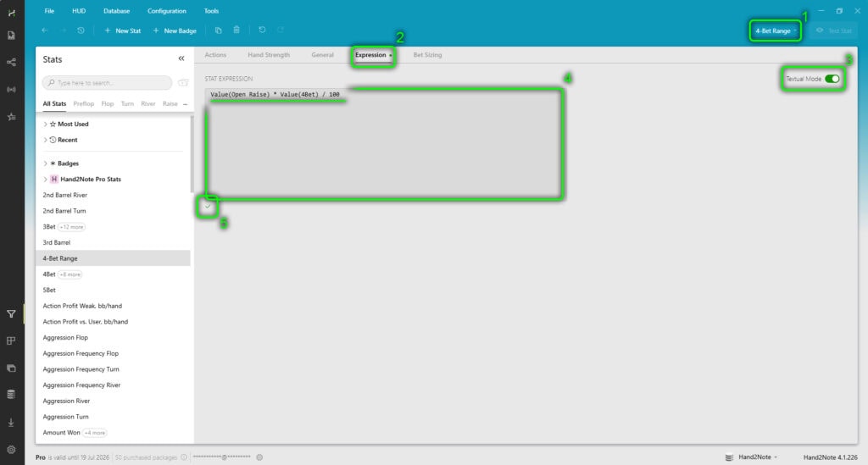Click the stats list vertical scrollbar
The image size is (868, 465).
[x=192, y=155]
